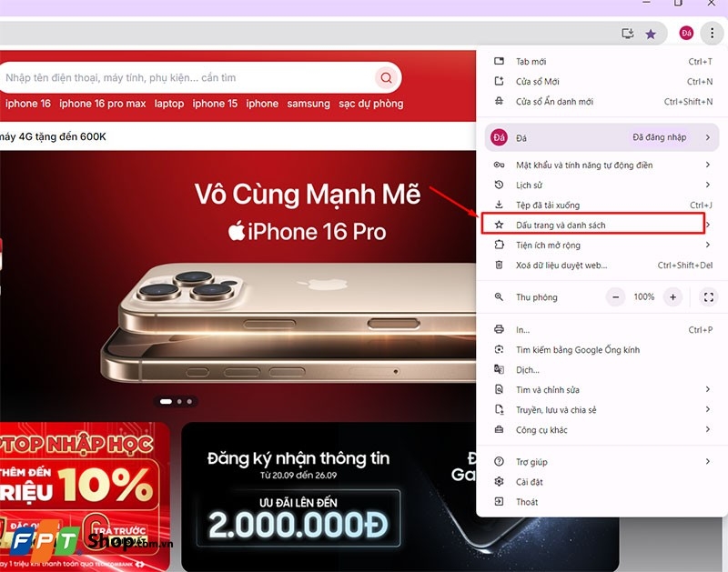
Task: Open Dấu trang và danh sách menu entry
Action: 602,225
